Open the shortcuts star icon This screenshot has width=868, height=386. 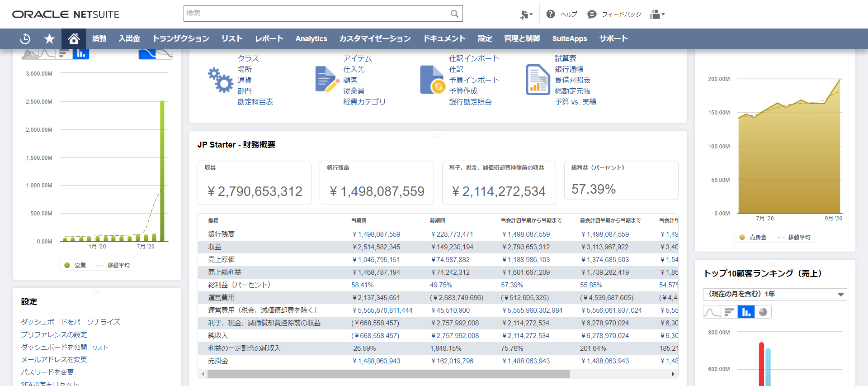tap(49, 39)
